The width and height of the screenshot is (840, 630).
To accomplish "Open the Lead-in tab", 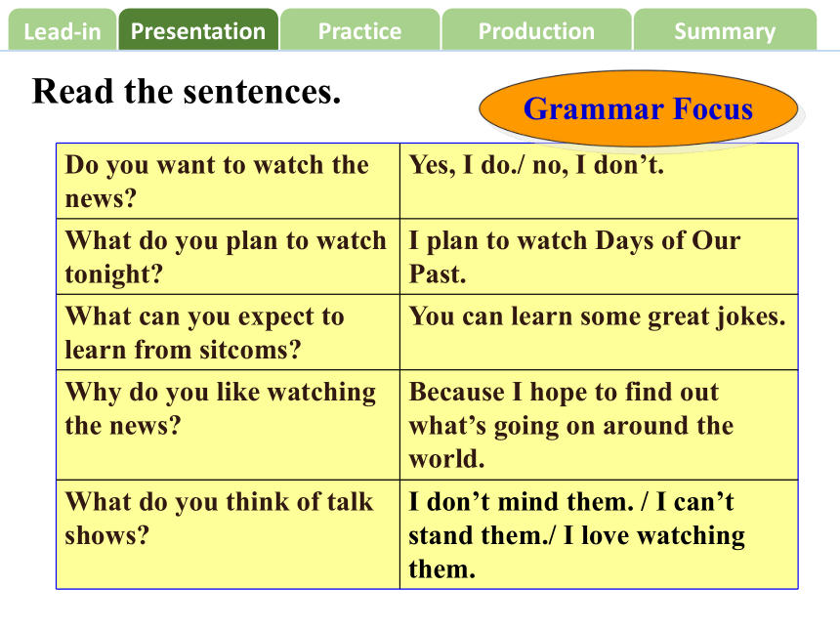I will click(63, 30).
